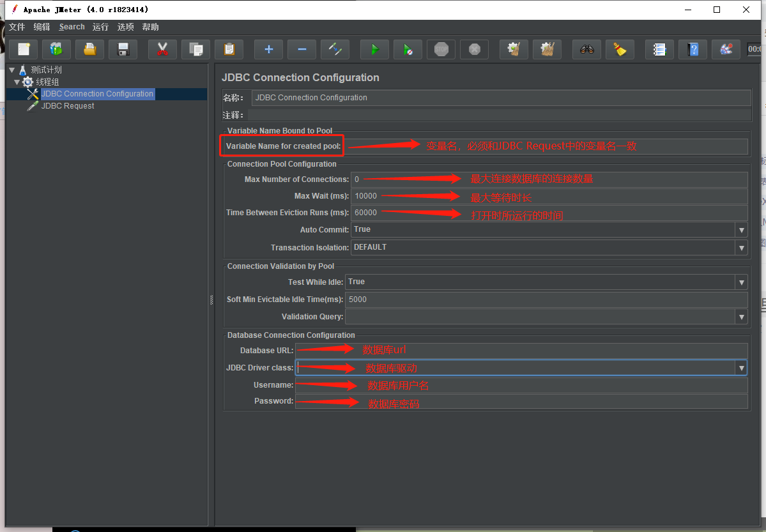Click the Shutdown test icon
Image resolution: width=766 pixels, height=532 pixels.
tap(474, 49)
